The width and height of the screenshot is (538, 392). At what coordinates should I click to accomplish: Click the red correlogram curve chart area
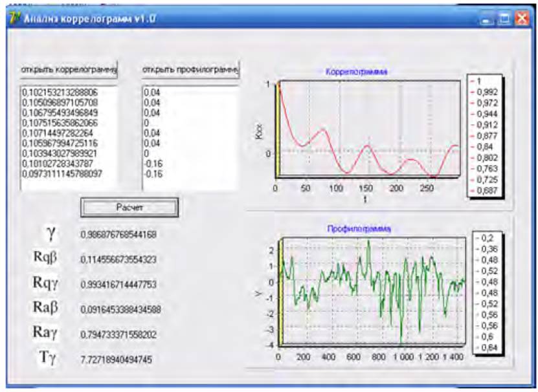pos(366,129)
